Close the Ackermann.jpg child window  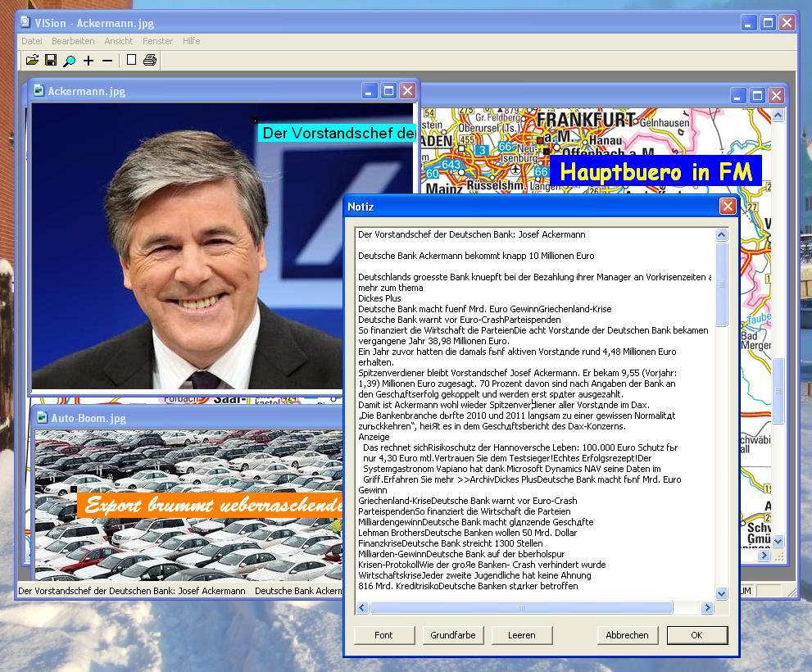tap(408, 91)
